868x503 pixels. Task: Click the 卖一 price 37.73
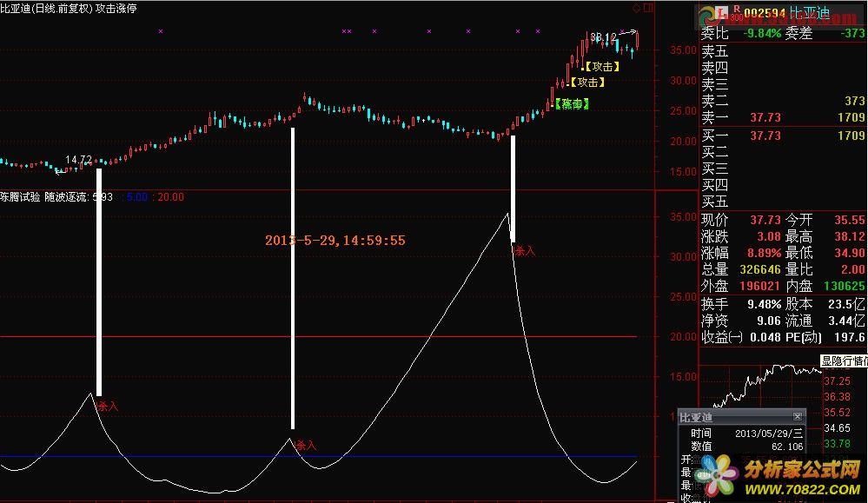tap(765, 117)
